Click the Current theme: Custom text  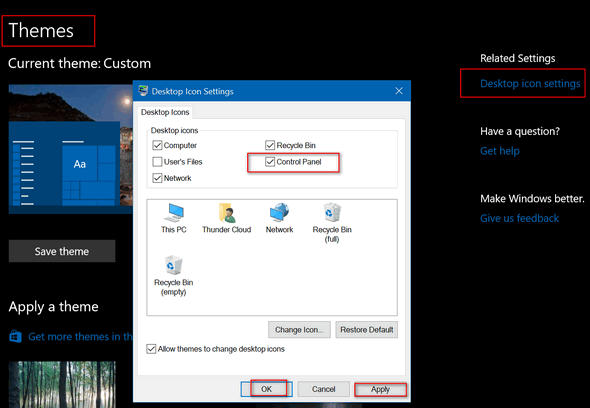pyautogui.click(x=79, y=63)
